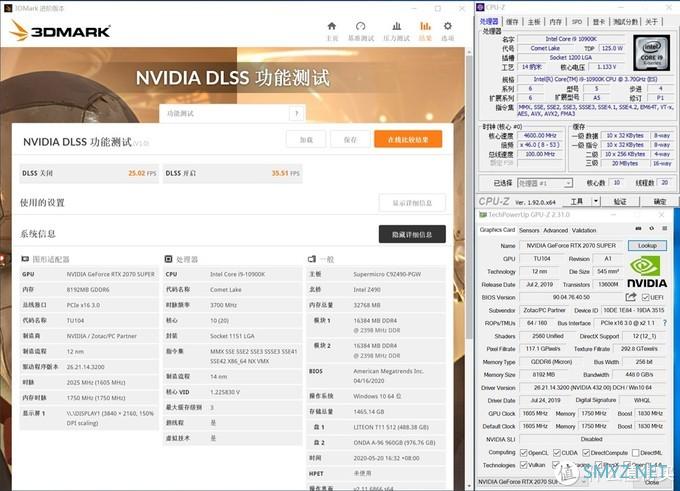This screenshot has height=491, width=680.
Task: Click the DLSS 关闭 25.02 FPS score box
Action: pyautogui.click(x=89, y=173)
